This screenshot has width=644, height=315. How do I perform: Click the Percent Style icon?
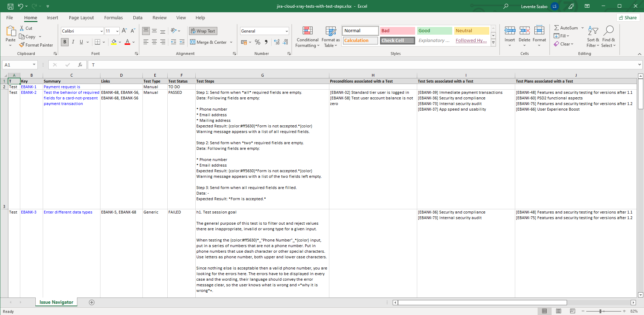click(258, 42)
